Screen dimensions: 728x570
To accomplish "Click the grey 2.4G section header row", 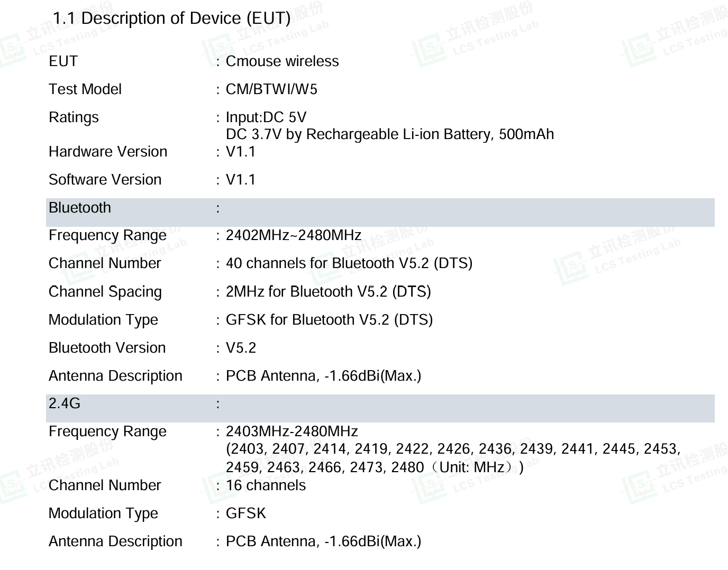I will tap(380, 408).
